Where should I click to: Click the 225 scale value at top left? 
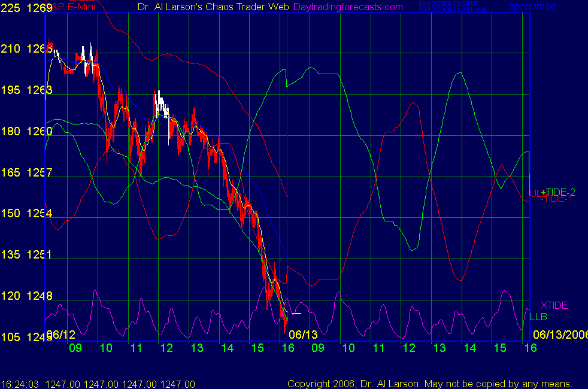point(11,8)
